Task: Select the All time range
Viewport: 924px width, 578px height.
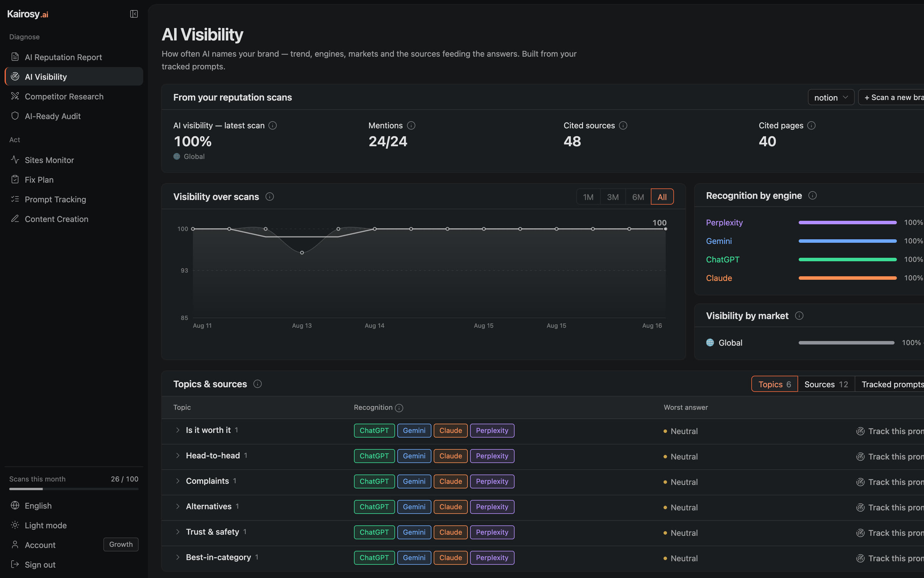Action: click(x=662, y=197)
